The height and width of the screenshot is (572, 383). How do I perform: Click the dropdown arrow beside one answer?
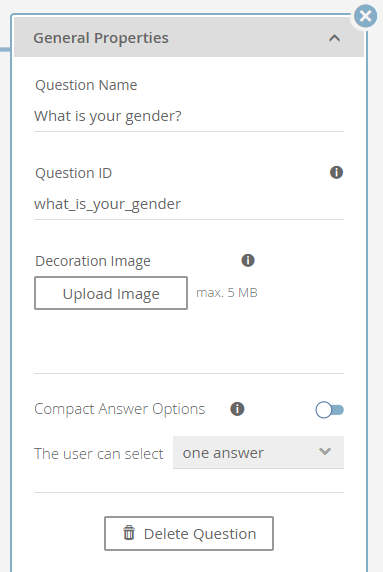tap(325, 452)
